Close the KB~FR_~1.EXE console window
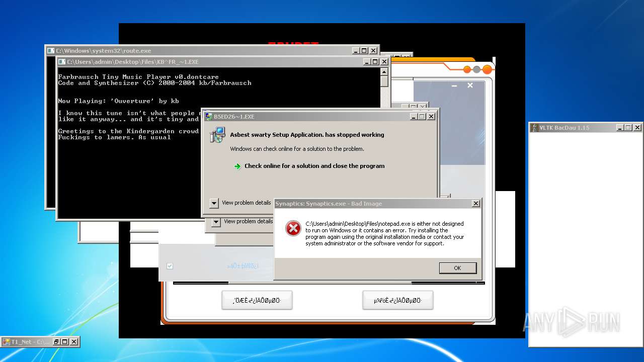 pos(384,62)
